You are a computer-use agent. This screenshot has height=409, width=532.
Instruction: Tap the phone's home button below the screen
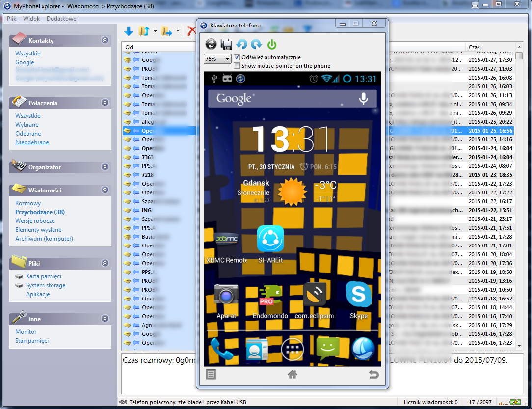pyautogui.click(x=293, y=375)
